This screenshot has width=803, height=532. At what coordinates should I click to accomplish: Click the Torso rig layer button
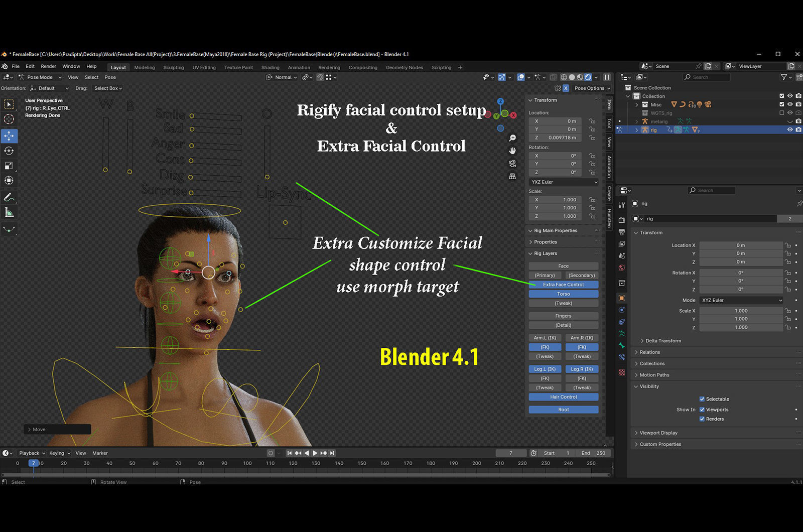pos(563,294)
